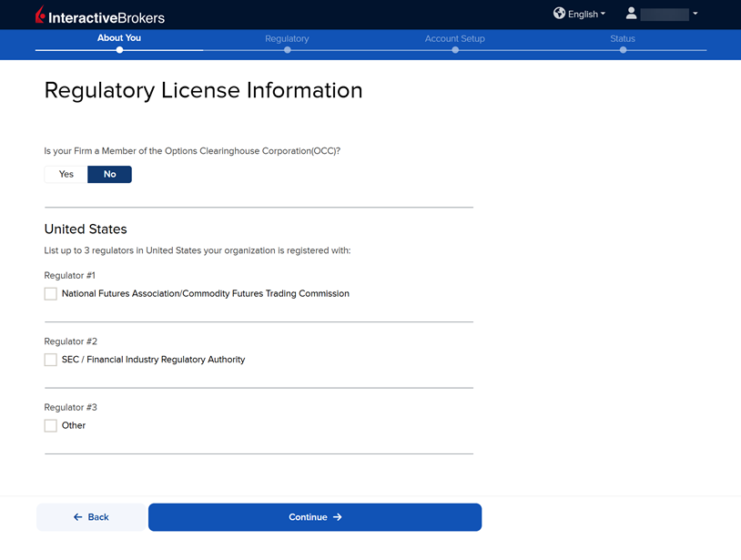Viewport: 741px width, 560px height.
Task: Click the Regulator #1 label
Action: (x=69, y=276)
